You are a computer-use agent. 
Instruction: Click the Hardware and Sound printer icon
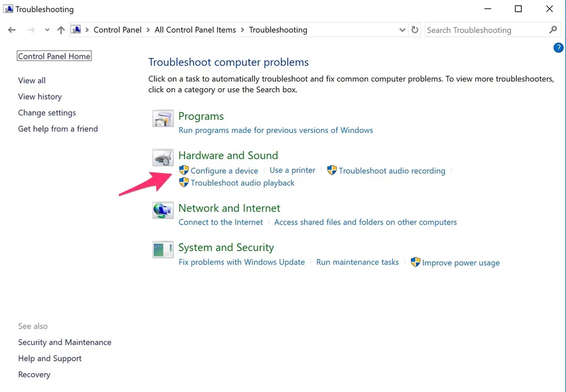[x=163, y=158]
